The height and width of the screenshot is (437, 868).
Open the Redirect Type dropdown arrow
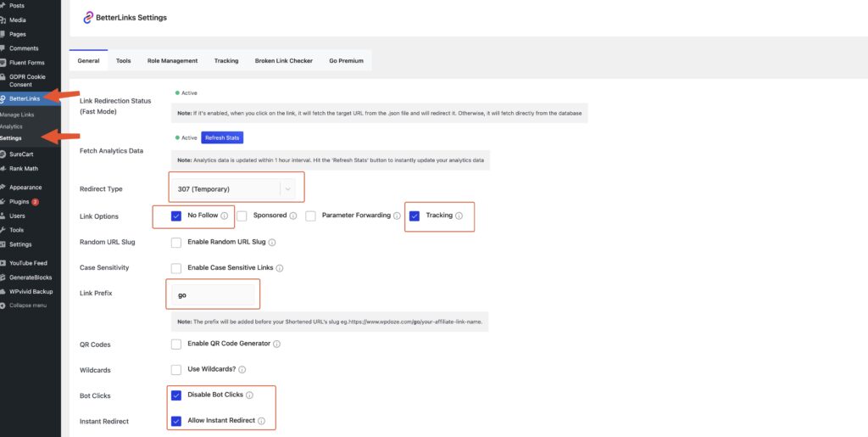coord(288,189)
